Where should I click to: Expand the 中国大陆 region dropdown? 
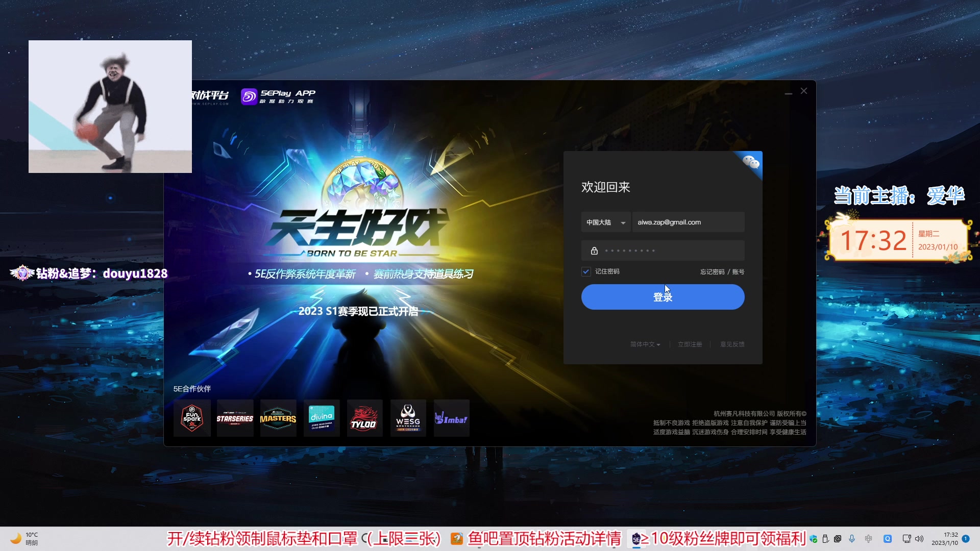coord(606,222)
